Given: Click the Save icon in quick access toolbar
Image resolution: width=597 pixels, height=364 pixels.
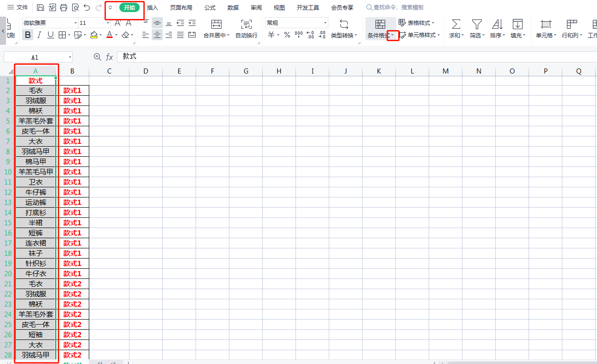Looking at the screenshot, I should click(x=41, y=7).
